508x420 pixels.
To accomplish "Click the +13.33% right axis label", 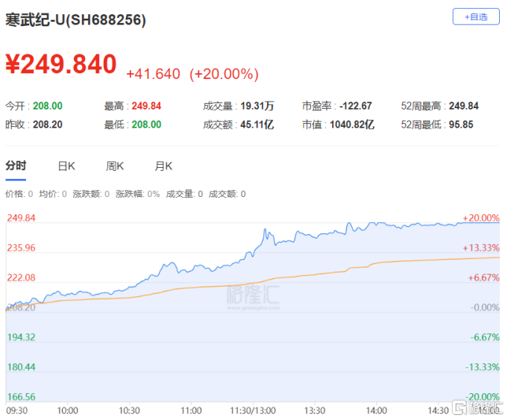I will click(x=481, y=248).
